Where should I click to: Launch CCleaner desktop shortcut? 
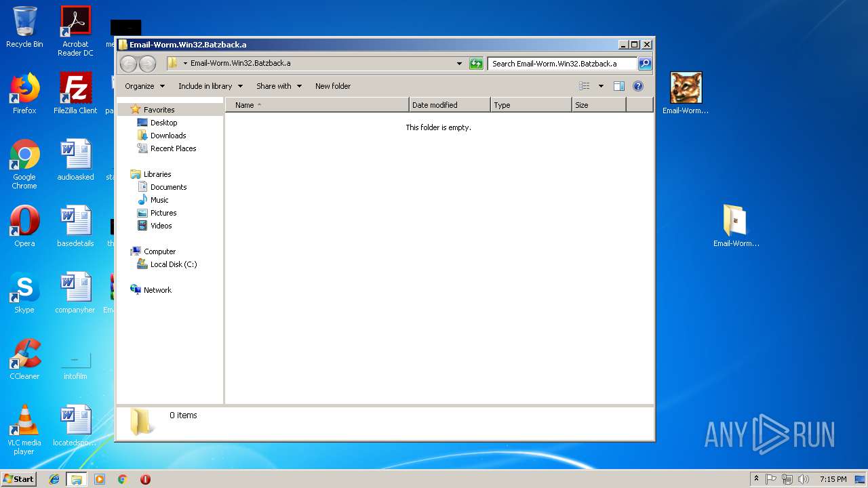[x=24, y=359]
